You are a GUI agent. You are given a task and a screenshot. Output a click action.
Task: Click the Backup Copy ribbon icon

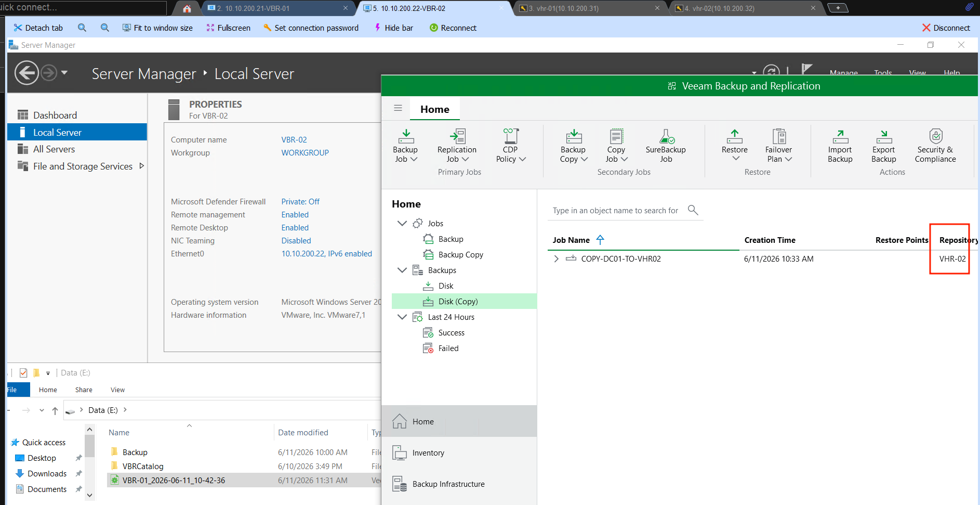[x=574, y=136]
